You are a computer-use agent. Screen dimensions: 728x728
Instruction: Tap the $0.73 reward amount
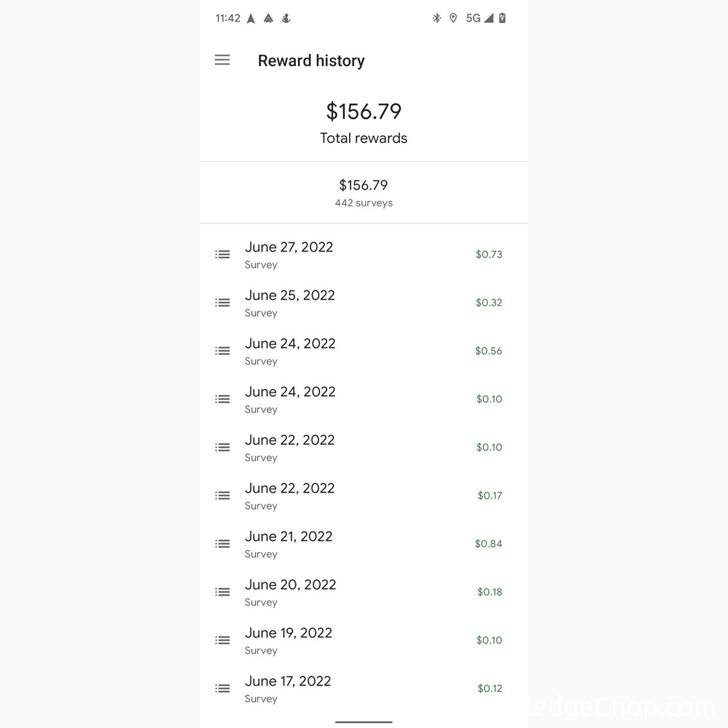coord(489,255)
